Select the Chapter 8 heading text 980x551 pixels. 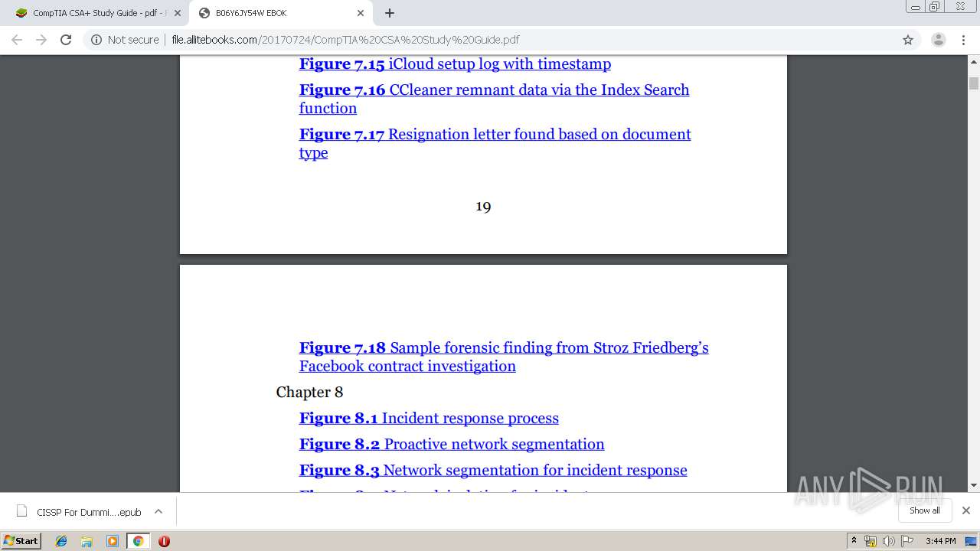[309, 393]
